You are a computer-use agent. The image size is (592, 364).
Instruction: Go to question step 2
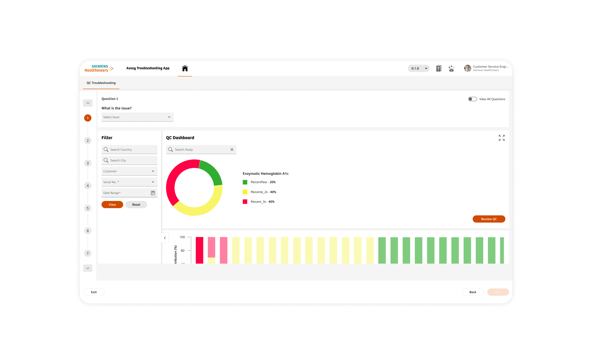(x=88, y=141)
